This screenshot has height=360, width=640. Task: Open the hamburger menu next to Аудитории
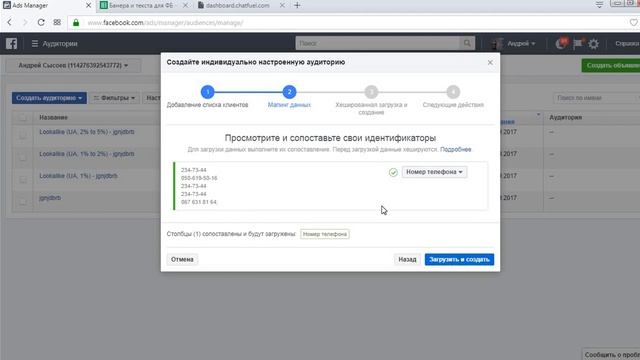point(35,43)
